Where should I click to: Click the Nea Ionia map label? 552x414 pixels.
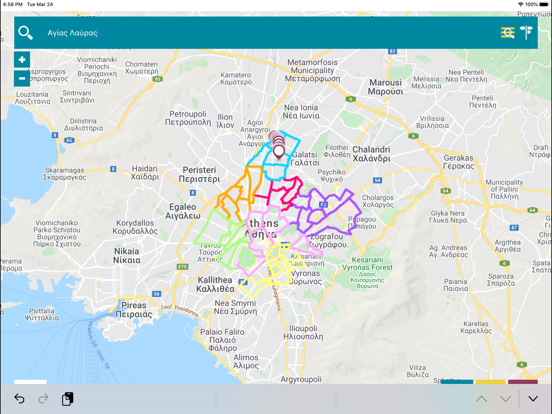(301, 112)
